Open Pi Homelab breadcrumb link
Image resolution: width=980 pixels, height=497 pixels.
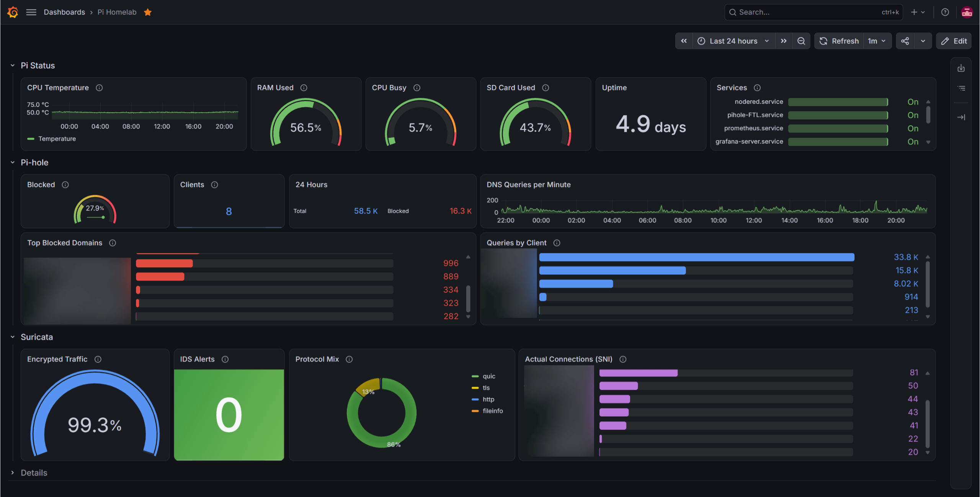pos(117,12)
